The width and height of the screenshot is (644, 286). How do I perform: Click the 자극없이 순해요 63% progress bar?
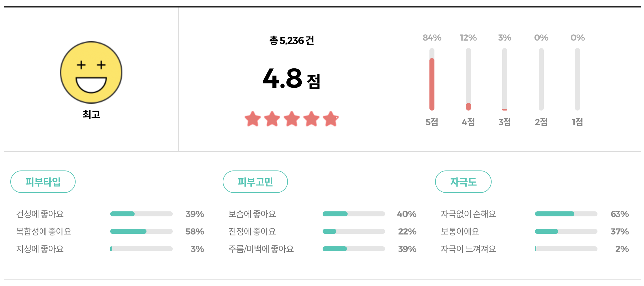pos(566,214)
